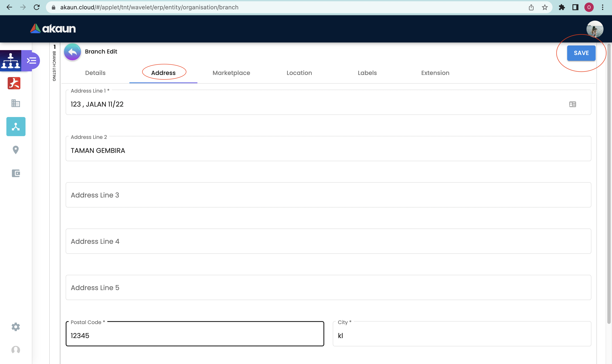Open the Extension tab
Screen dimensions: 612x364
coord(435,73)
